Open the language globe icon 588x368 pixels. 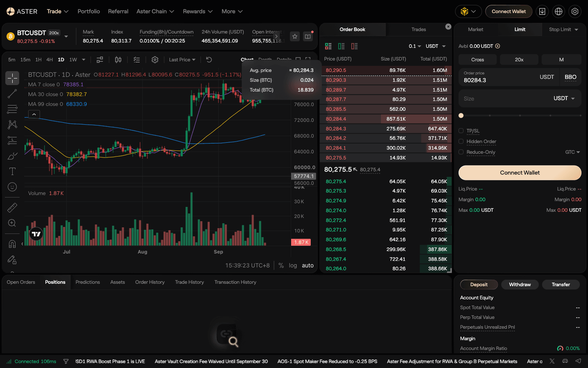[559, 11]
